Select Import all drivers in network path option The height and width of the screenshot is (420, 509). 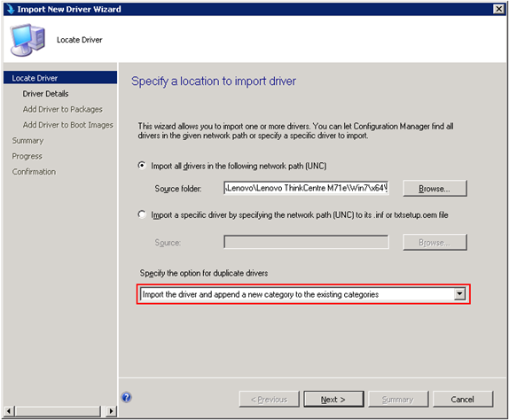tap(142, 166)
